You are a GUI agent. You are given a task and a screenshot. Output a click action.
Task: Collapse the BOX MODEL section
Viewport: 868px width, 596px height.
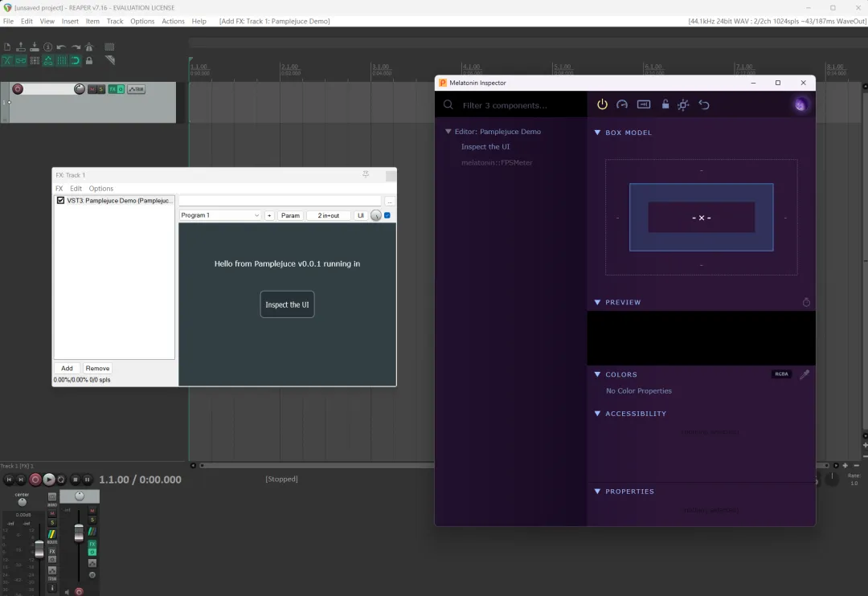pyautogui.click(x=597, y=133)
